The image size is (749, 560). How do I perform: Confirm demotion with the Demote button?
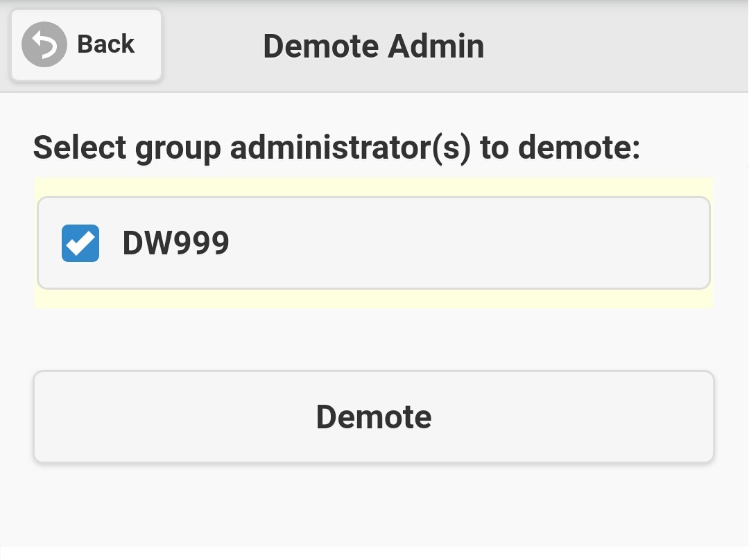point(374,417)
